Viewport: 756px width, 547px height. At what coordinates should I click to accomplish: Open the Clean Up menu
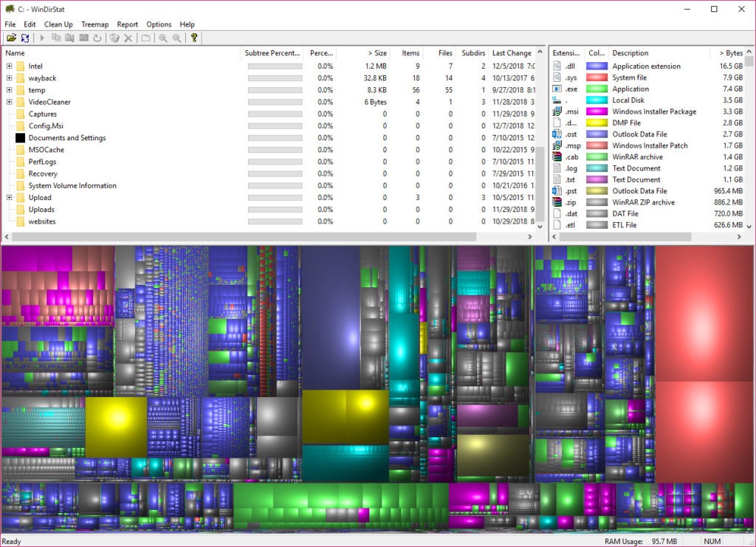click(x=58, y=24)
